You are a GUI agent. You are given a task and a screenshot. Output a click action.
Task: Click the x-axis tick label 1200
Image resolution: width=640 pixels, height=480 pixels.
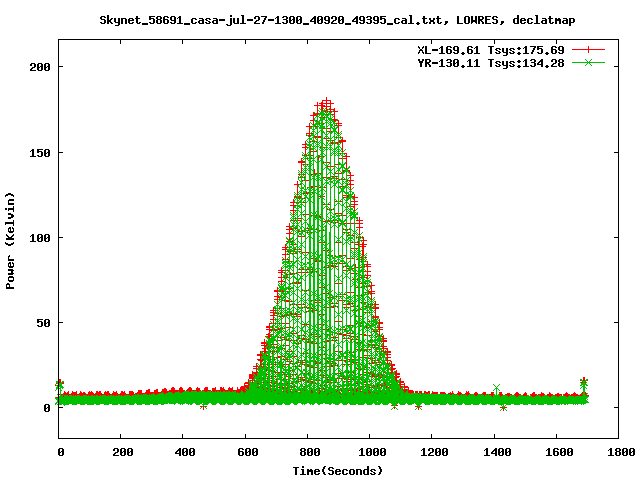(x=434, y=452)
